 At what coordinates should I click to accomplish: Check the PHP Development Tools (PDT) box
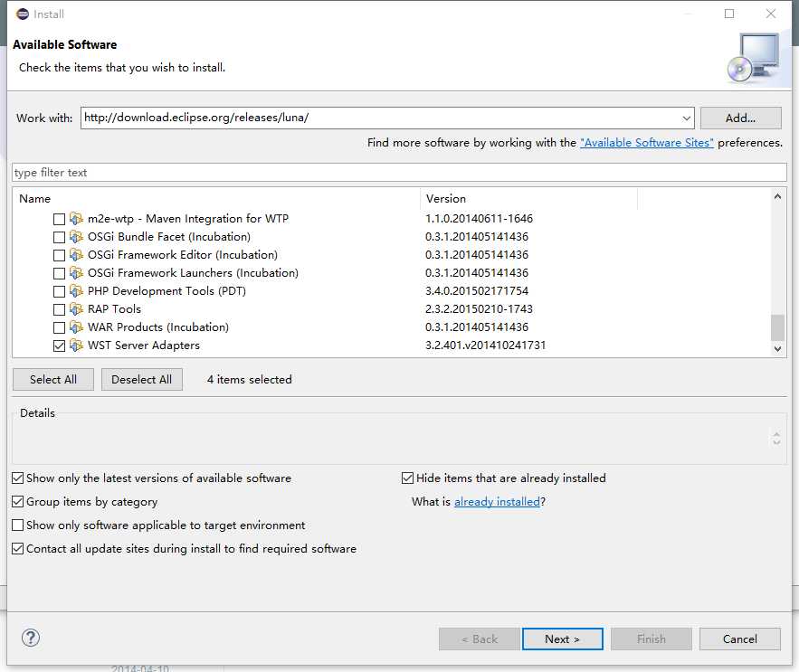coord(59,291)
